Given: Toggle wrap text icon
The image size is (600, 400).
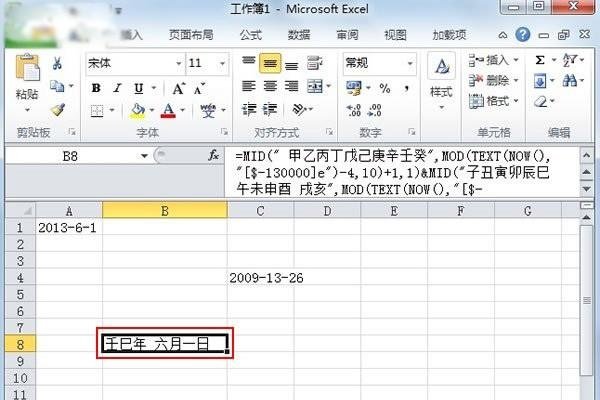Looking at the screenshot, I should coord(315,63).
